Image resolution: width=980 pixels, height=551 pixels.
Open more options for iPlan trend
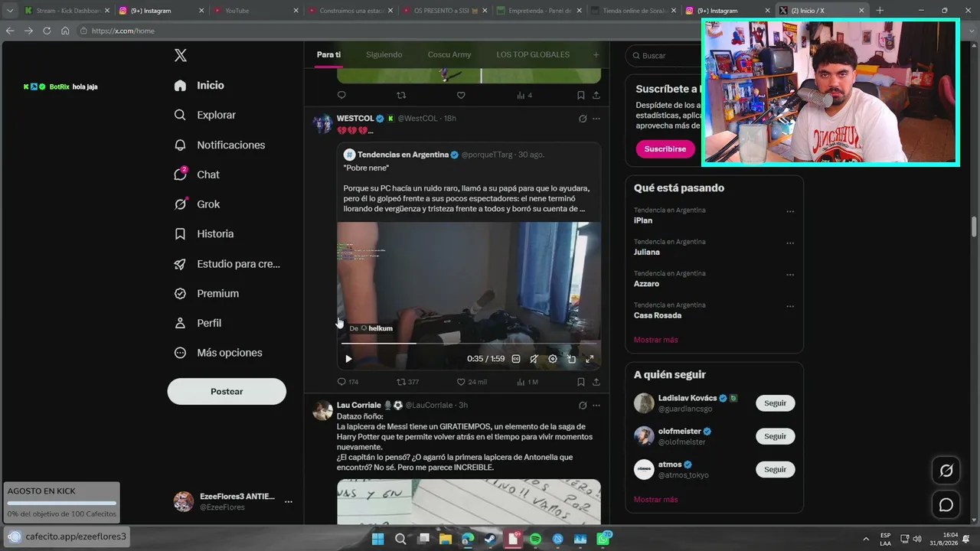(790, 211)
